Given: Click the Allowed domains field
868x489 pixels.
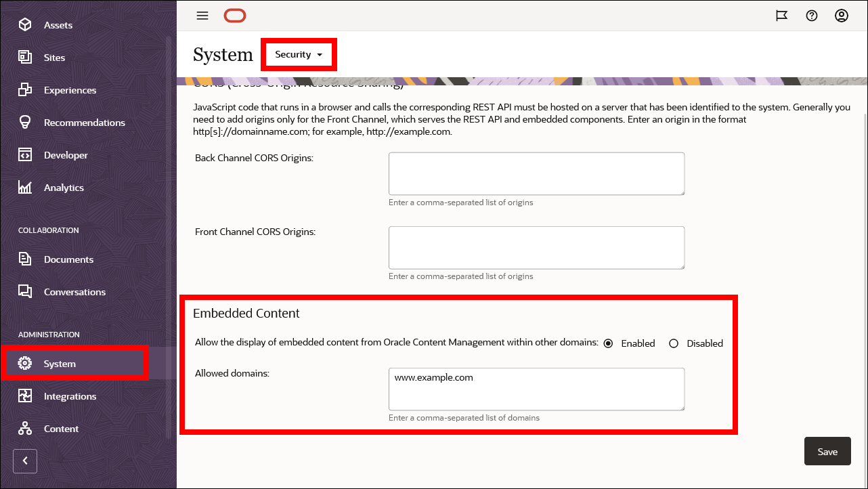Looking at the screenshot, I should point(536,389).
